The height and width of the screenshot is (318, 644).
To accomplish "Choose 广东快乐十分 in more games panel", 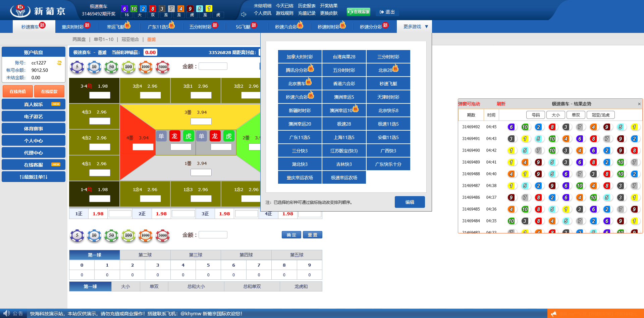I will click(388, 164).
